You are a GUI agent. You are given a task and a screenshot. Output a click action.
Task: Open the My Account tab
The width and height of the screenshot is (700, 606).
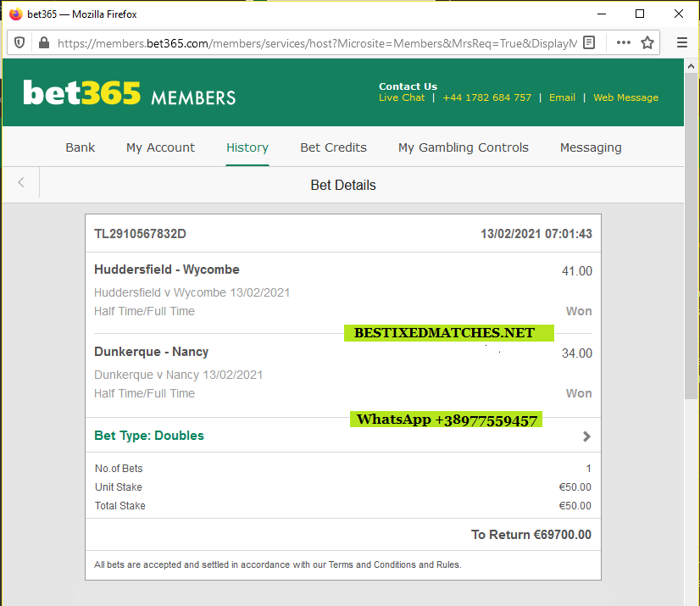click(160, 147)
